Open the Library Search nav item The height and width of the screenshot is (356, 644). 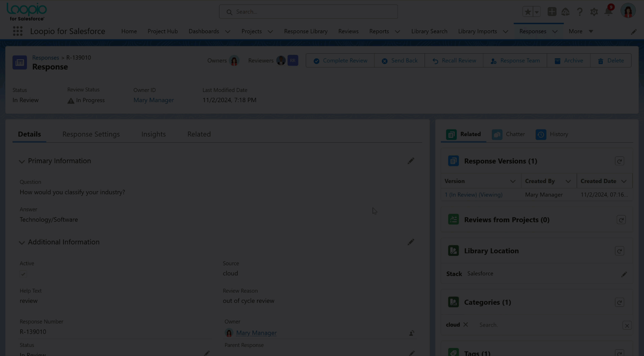click(429, 31)
